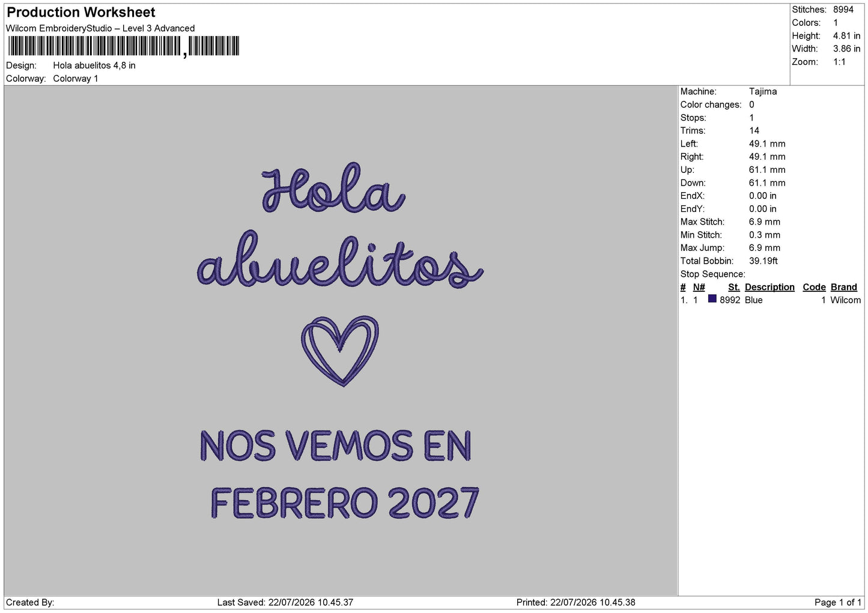868x613 pixels.
Task: Click the Up value 61.1 mm
Action: click(767, 170)
